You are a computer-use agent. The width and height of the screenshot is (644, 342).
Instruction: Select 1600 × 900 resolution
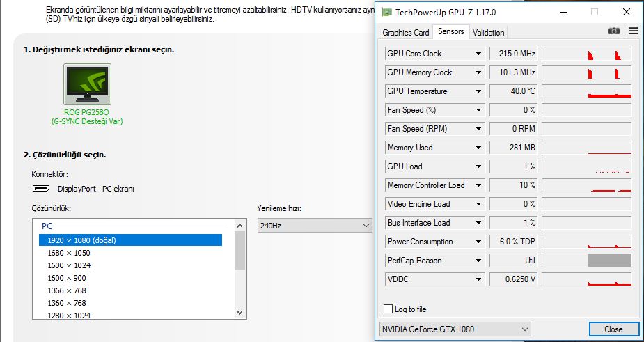point(67,278)
